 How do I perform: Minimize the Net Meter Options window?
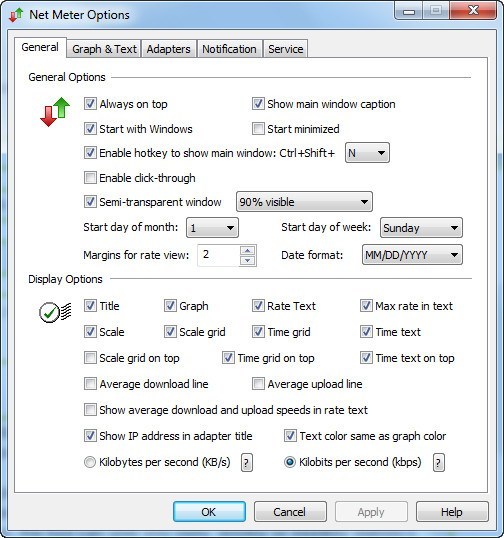pos(408,11)
